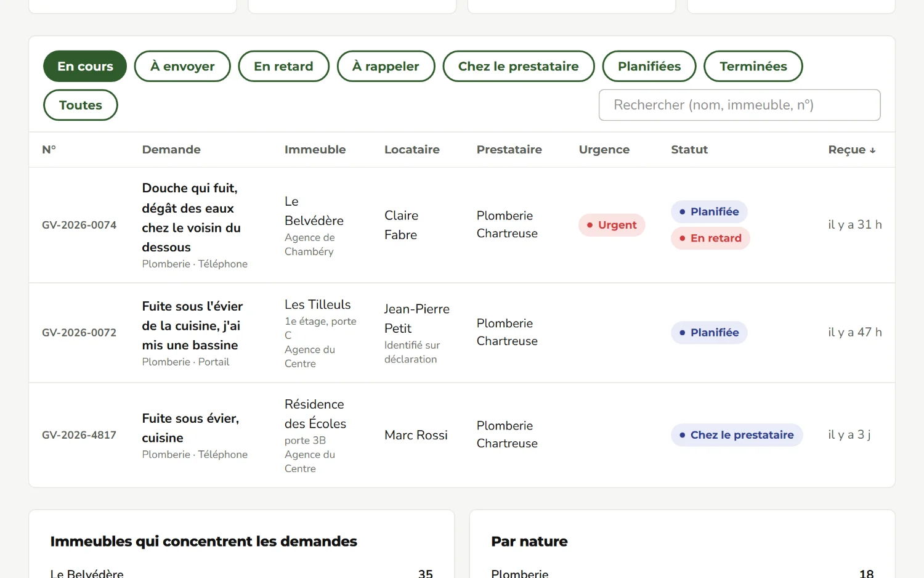Sort by the Reçue column header

(x=851, y=150)
